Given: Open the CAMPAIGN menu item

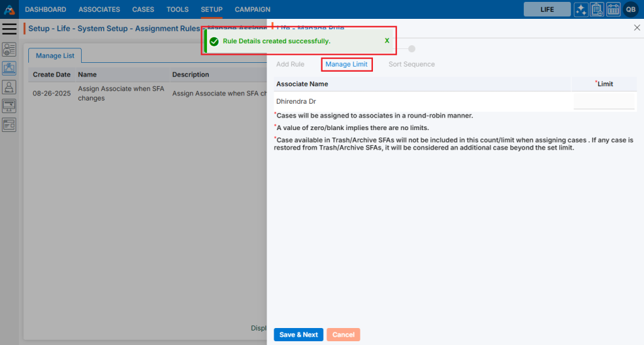Looking at the screenshot, I should [x=252, y=9].
